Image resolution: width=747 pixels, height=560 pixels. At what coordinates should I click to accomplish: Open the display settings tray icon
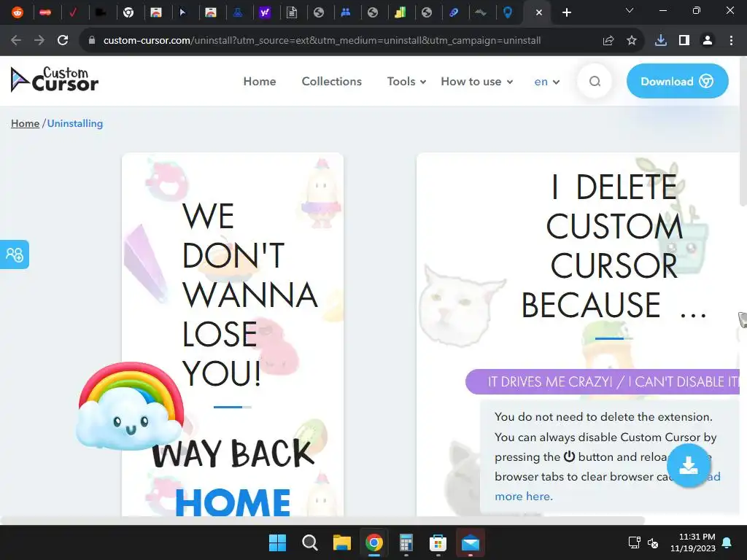[x=634, y=542]
